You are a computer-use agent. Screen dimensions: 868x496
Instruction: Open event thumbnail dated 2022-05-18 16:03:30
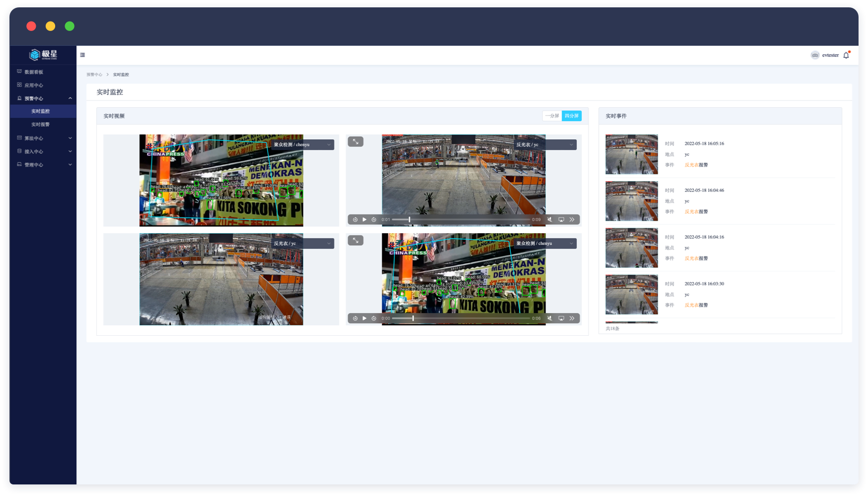(632, 295)
